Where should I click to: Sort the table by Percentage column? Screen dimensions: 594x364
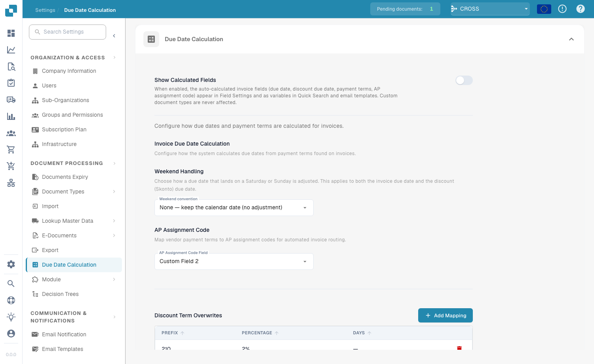pyautogui.click(x=260, y=333)
